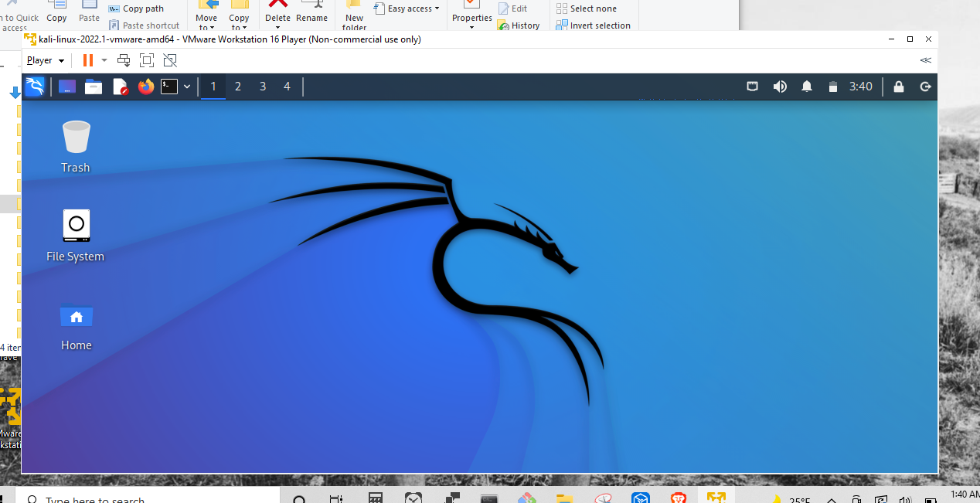Select the Trash desktop icon

pos(76,146)
